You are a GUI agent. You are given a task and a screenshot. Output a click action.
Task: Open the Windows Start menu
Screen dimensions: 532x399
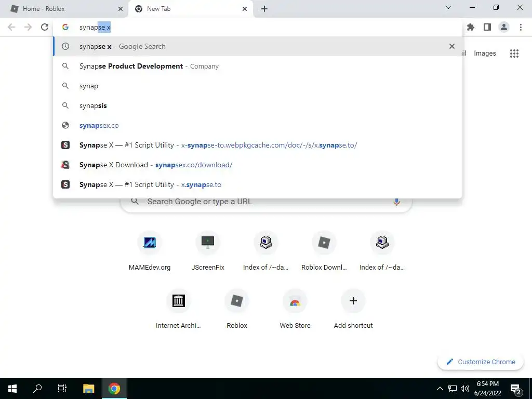(12, 389)
